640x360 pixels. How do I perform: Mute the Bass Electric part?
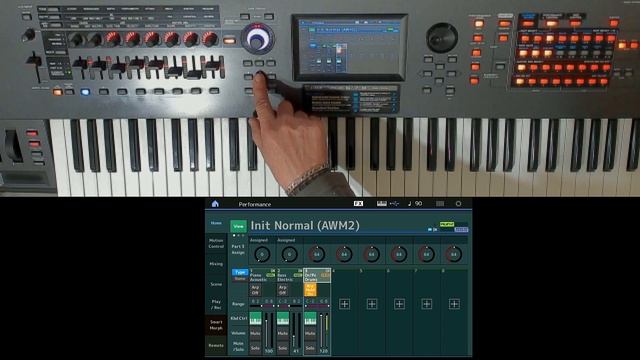(282, 333)
